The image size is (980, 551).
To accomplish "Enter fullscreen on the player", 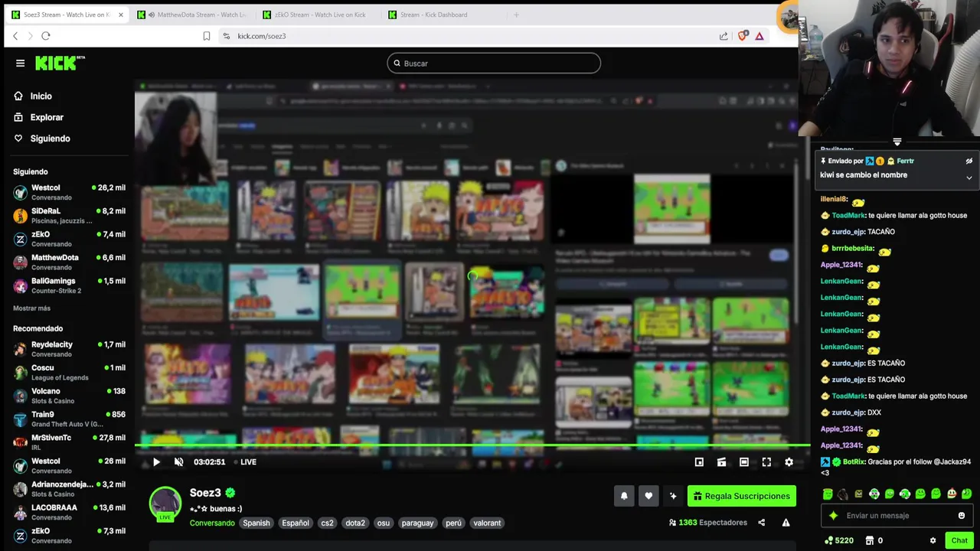I will 766,462.
